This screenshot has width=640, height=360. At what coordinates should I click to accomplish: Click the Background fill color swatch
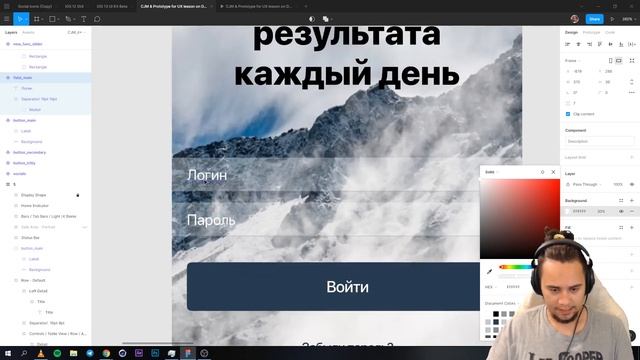point(567,211)
